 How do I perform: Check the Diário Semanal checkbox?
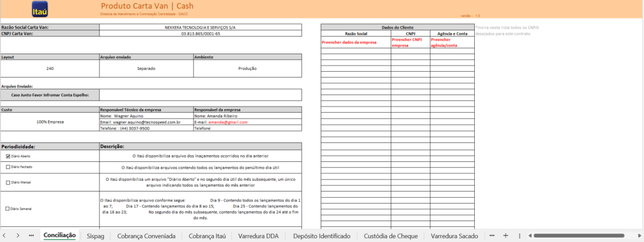pos(8,209)
